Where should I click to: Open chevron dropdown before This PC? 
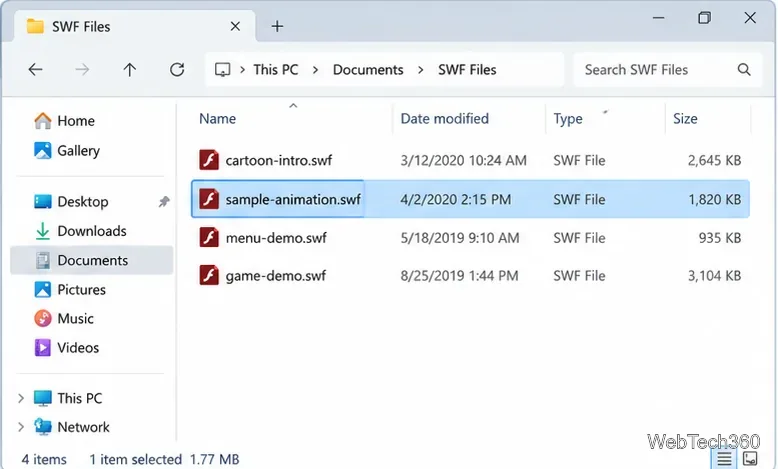(x=242, y=69)
